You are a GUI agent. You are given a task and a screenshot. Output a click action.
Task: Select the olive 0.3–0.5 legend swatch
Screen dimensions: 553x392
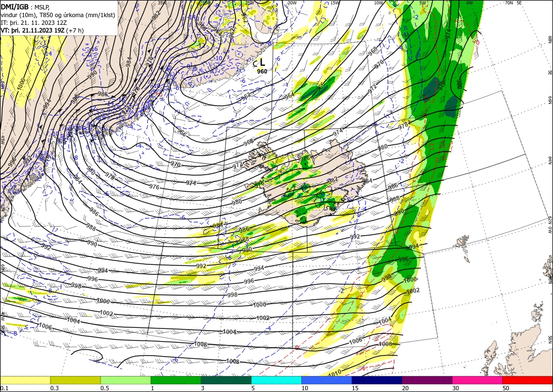pos(75,380)
